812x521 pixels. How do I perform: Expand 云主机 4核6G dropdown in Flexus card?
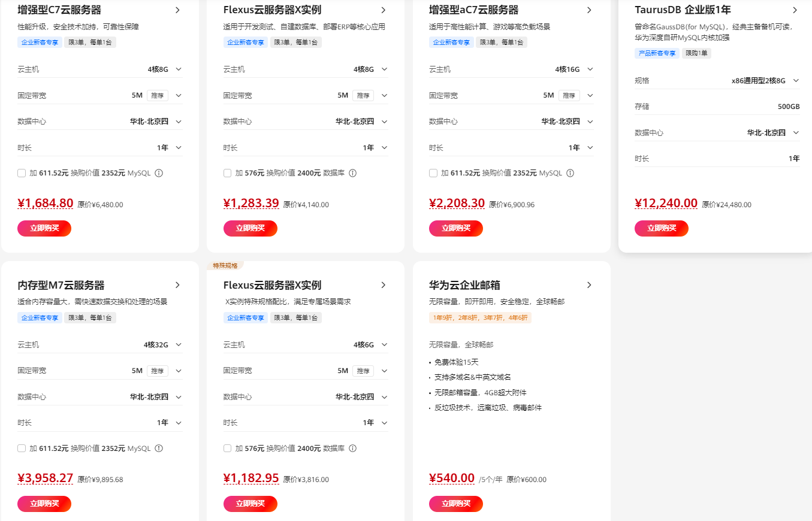point(384,345)
